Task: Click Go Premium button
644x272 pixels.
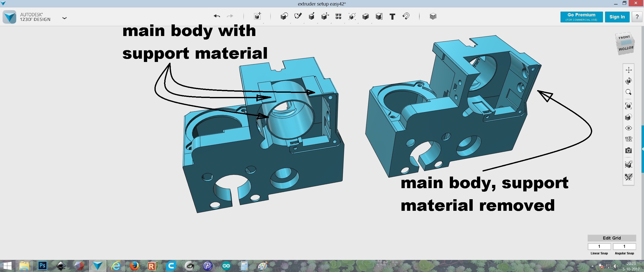Action: click(x=581, y=17)
